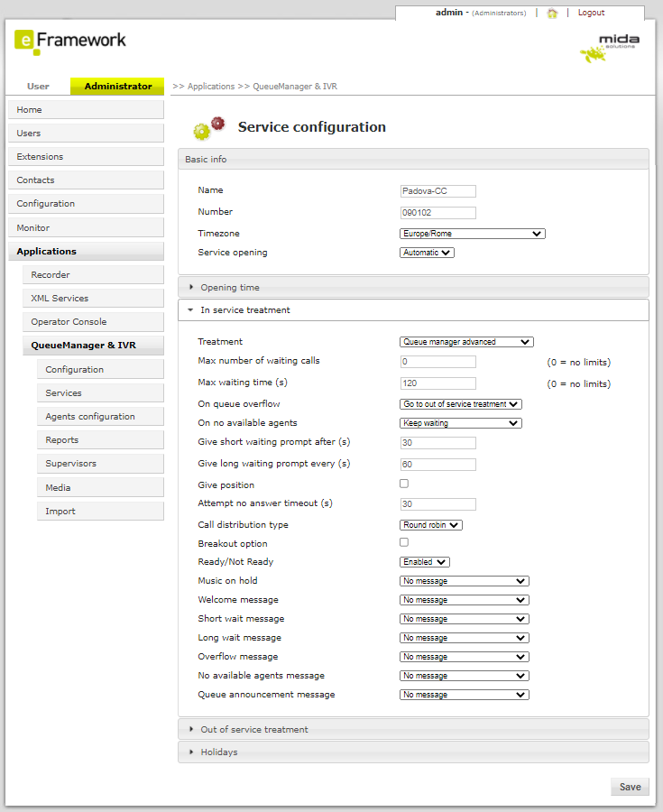Click QueueManager & IVR in the breadcrumb
Image resolution: width=663 pixels, height=812 pixels.
pos(295,87)
